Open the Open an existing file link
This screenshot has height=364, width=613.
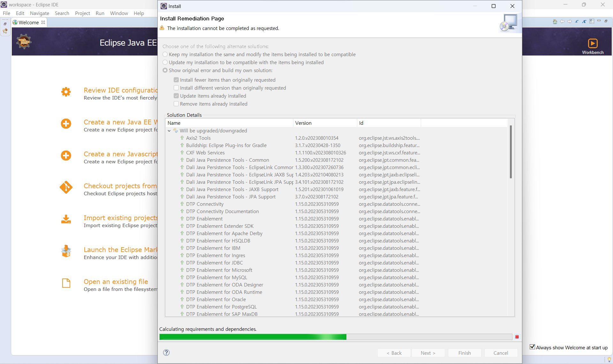(x=116, y=281)
